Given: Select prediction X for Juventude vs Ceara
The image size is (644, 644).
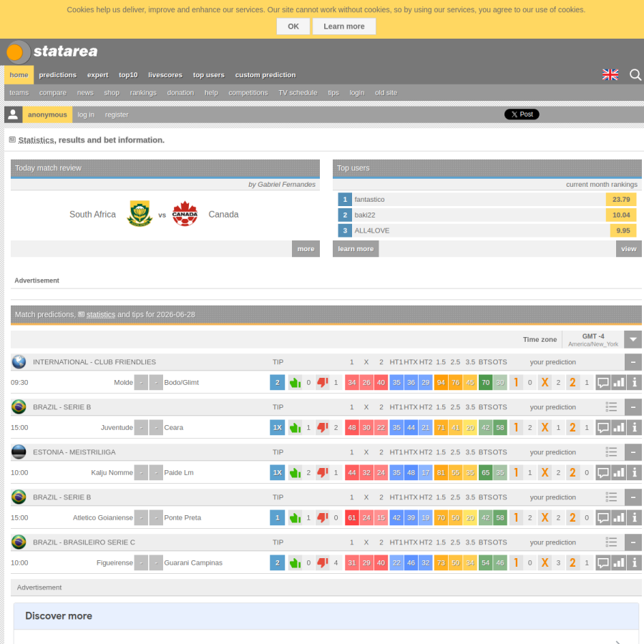Looking at the screenshot, I should tap(545, 428).
